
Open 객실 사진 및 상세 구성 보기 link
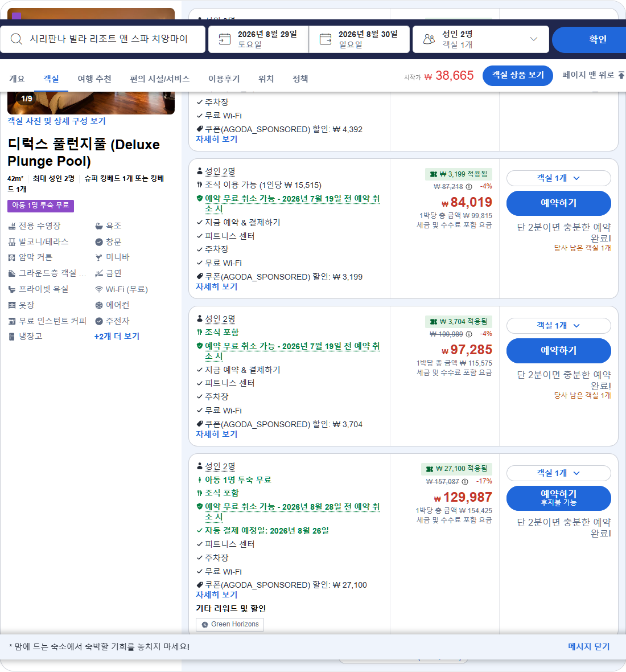56,121
